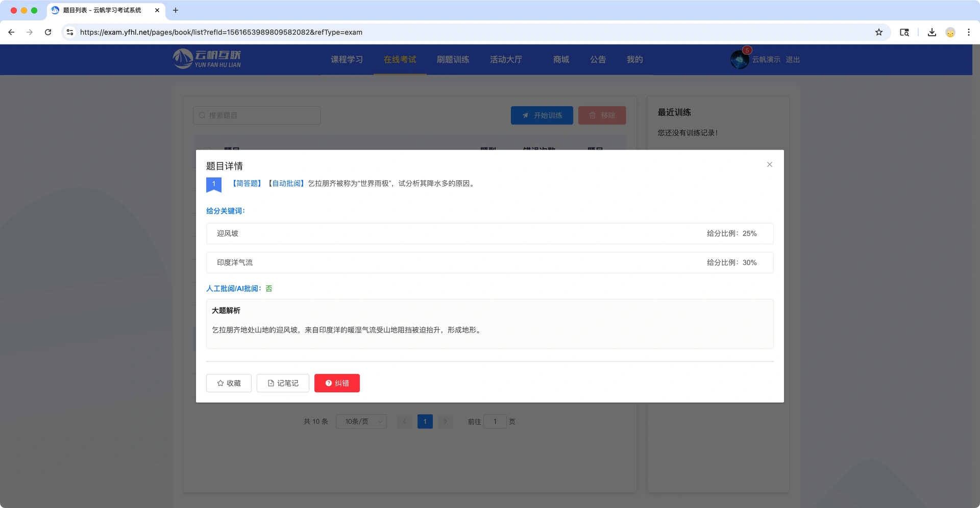980x508 pixels.
Task: Click the next page arrow
Action: pos(445,422)
